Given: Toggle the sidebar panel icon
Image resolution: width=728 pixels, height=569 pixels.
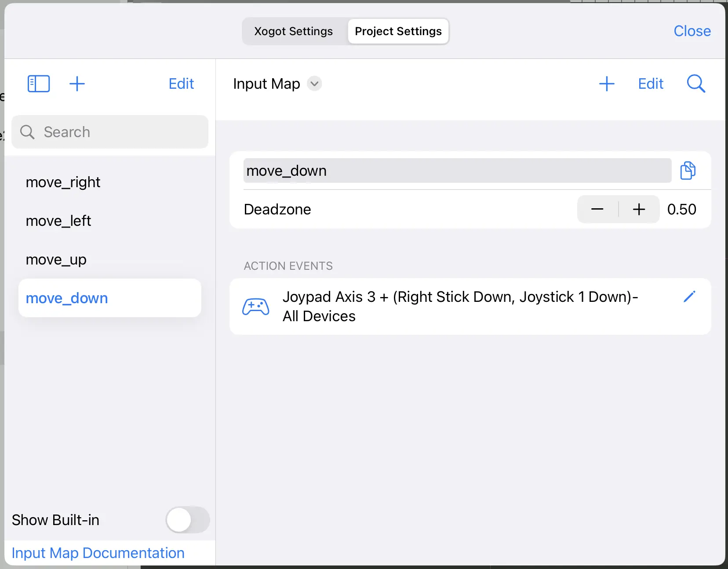Looking at the screenshot, I should 39,83.
